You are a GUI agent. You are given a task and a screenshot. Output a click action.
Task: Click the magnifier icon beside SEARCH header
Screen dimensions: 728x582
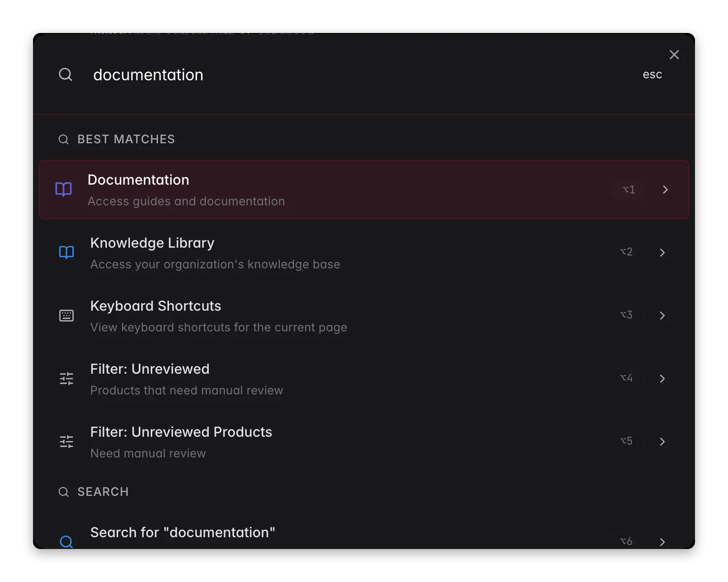[64, 492]
